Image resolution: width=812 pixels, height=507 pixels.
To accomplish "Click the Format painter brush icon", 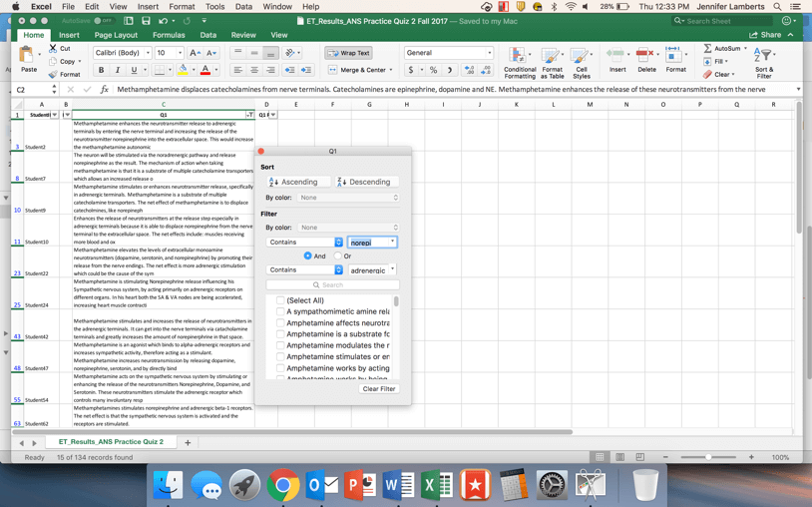I will 53,74.
